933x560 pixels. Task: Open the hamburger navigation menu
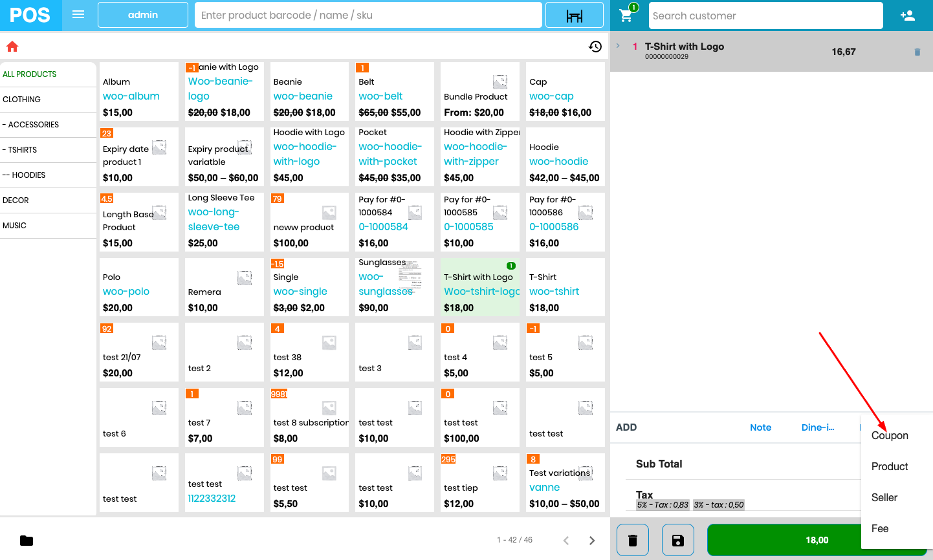point(78,16)
